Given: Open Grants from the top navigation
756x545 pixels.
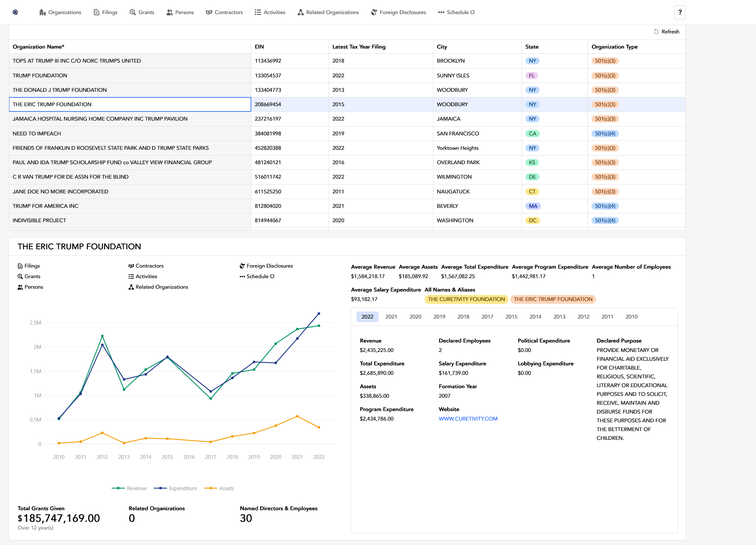Looking at the screenshot, I should [x=142, y=12].
